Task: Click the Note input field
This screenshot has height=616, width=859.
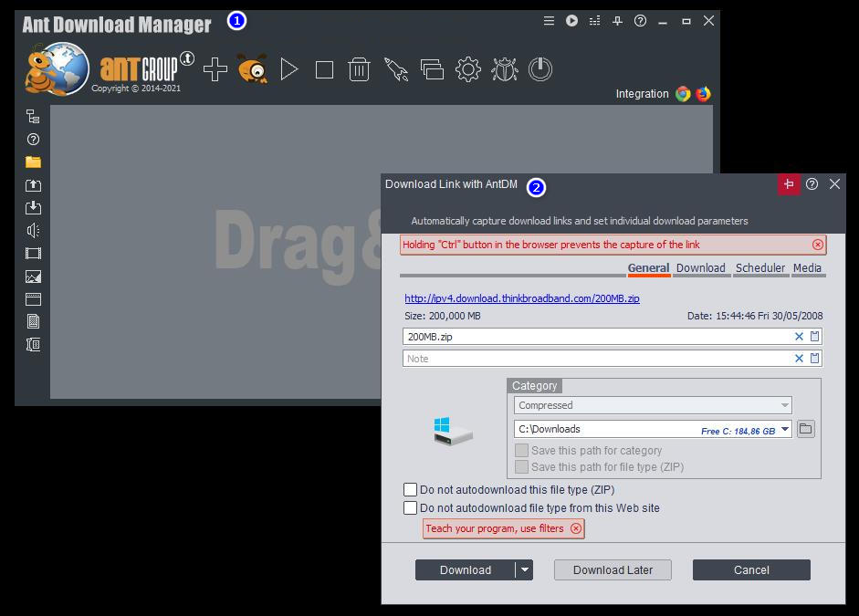Action: tap(593, 359)
